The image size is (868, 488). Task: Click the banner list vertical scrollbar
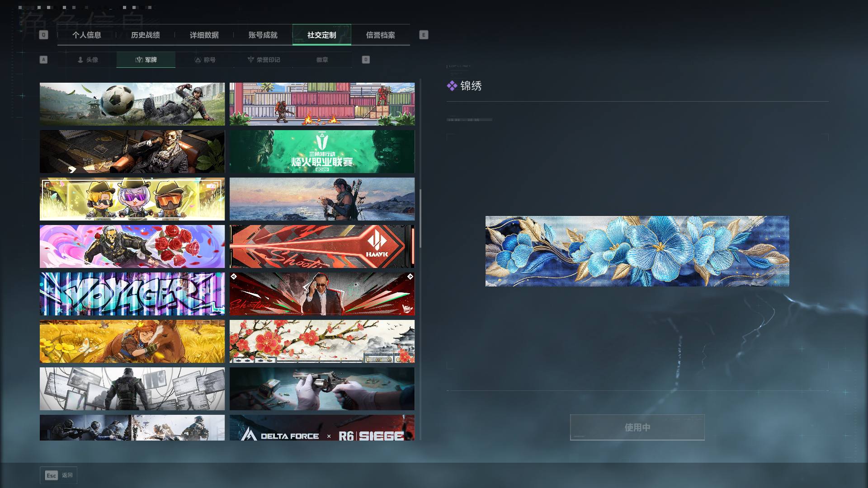click(x=420, y=218)
